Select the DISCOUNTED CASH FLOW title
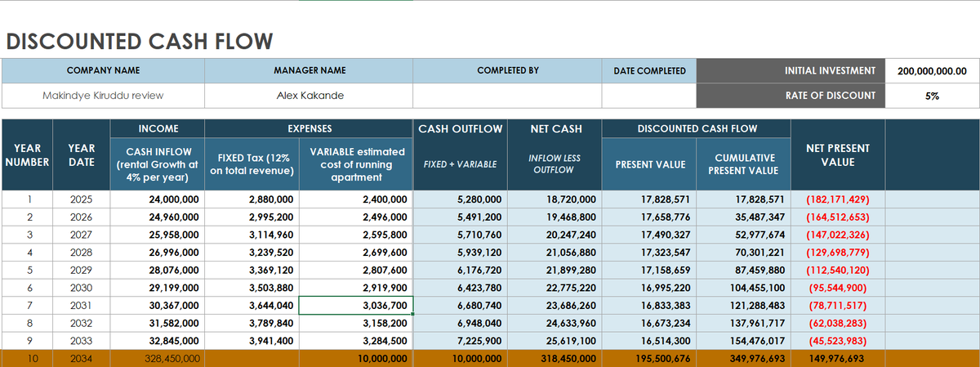980x367 pixels. (x=139, y=43)
